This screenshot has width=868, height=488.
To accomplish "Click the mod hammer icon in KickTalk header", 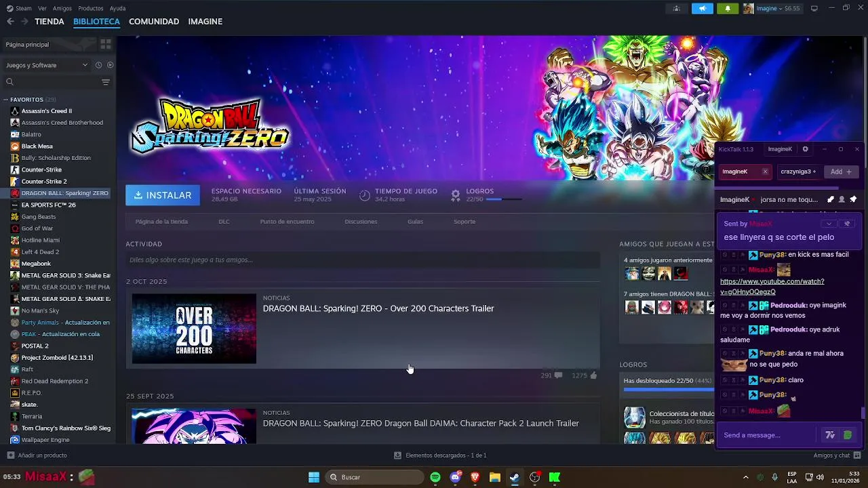I will (x=831, y=199).
